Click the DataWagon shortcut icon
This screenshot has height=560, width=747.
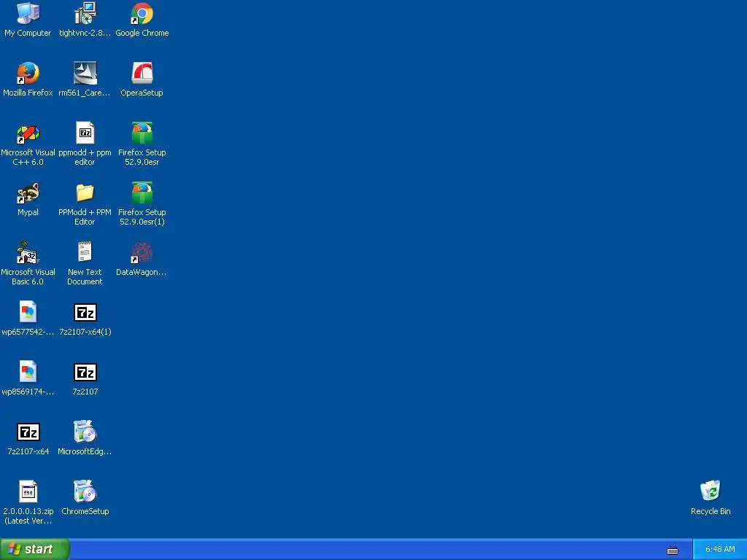[142, 253]
